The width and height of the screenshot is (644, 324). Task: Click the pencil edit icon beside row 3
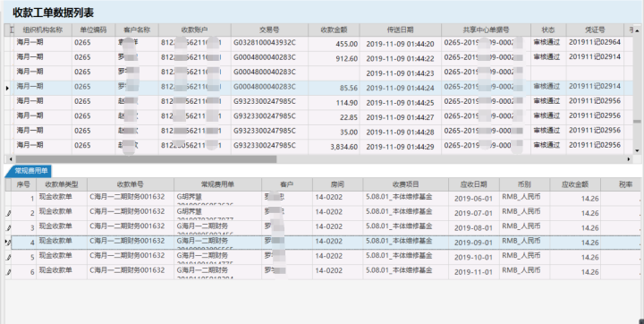click(x=9, y=228)
